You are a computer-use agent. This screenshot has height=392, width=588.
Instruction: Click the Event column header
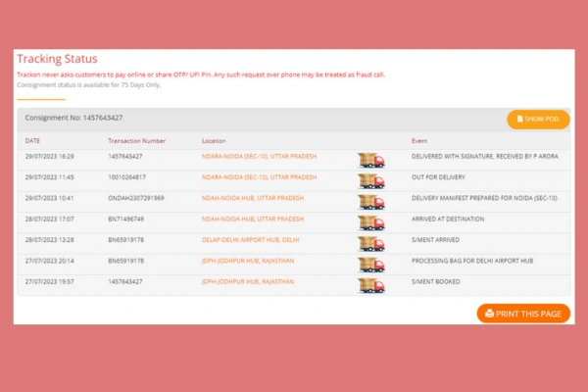(419, 140)
